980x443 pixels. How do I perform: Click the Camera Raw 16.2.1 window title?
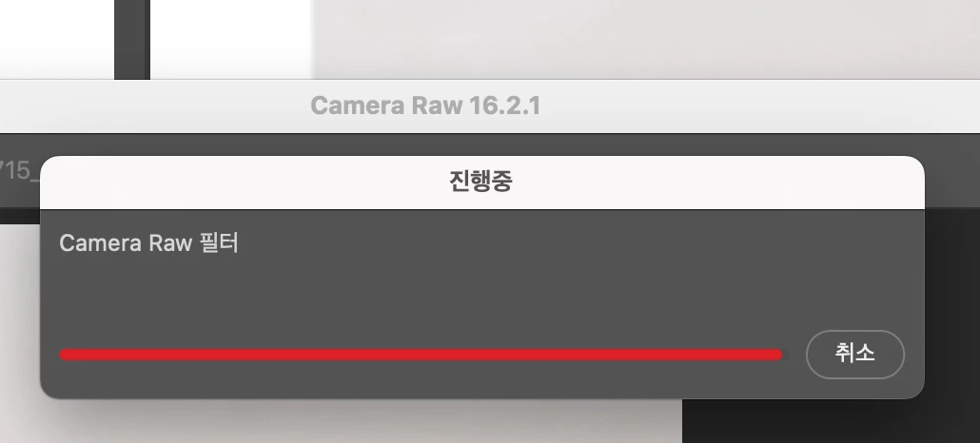pos(425,106)
